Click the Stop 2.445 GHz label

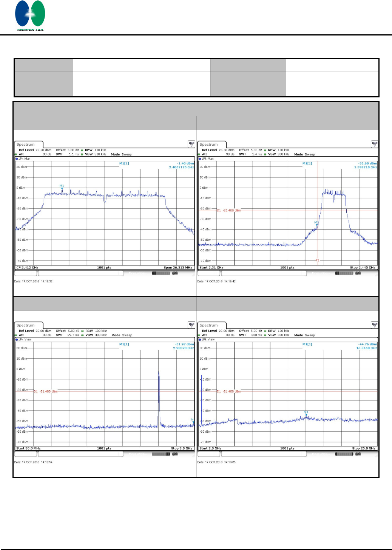pos(363,268)
